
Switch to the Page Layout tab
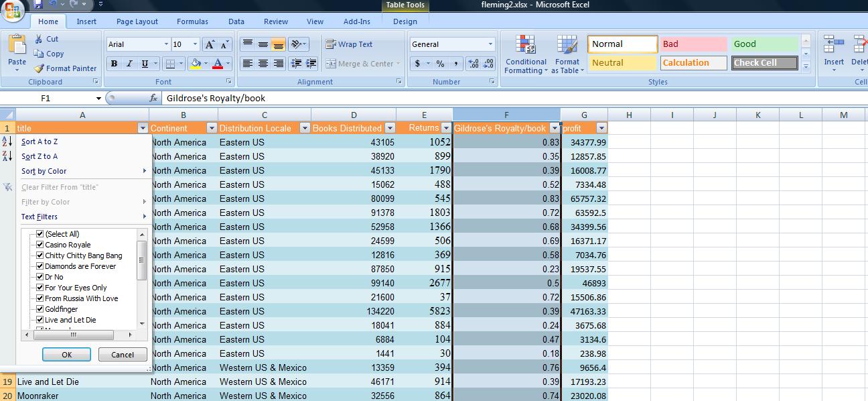pyautogui.click(x=137, y=21)
